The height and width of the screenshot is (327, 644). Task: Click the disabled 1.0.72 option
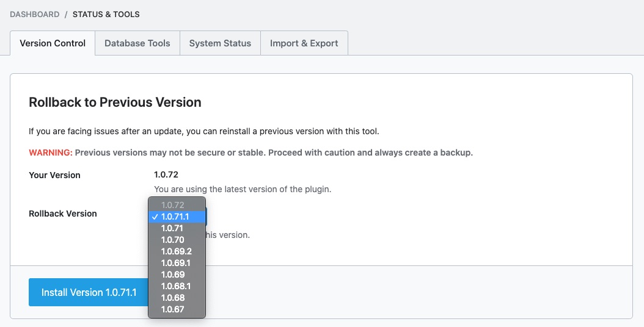tap(177, 205)
